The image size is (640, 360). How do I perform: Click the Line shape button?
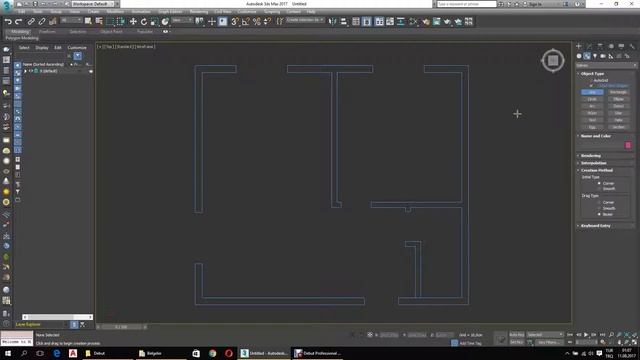[x=592, y=92]
